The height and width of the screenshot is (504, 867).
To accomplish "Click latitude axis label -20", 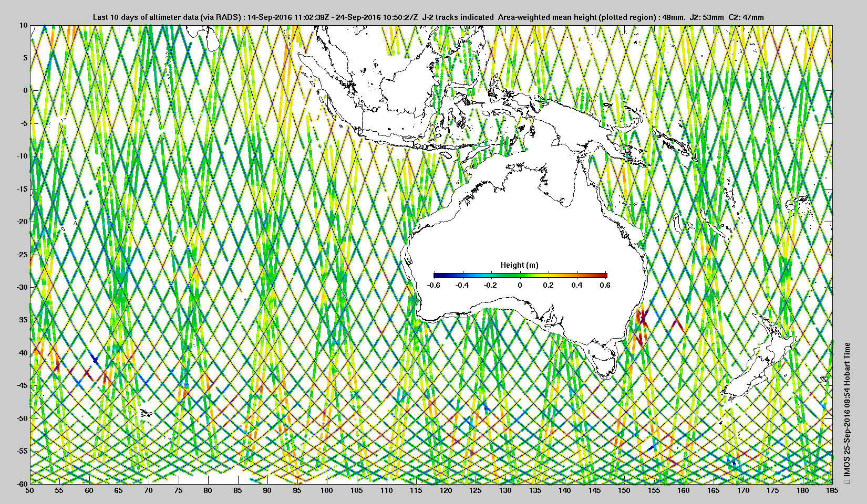I will pos(22,222).
